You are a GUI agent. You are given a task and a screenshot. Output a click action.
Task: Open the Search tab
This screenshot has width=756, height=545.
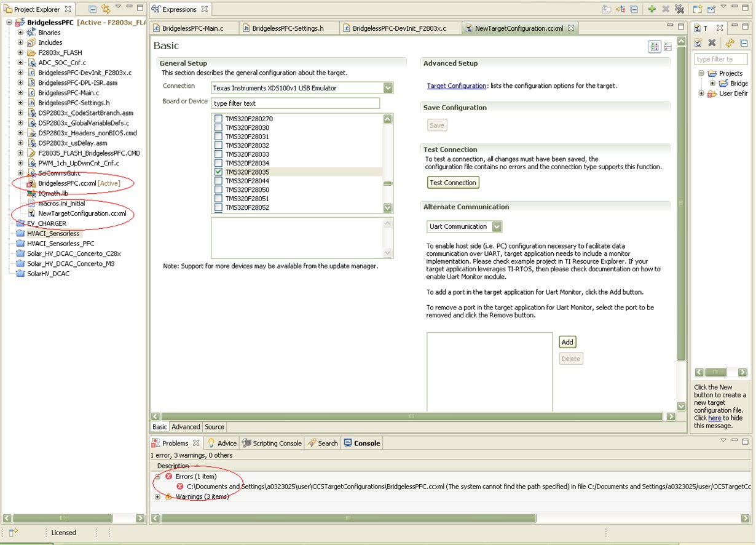(x=323, y=443)
